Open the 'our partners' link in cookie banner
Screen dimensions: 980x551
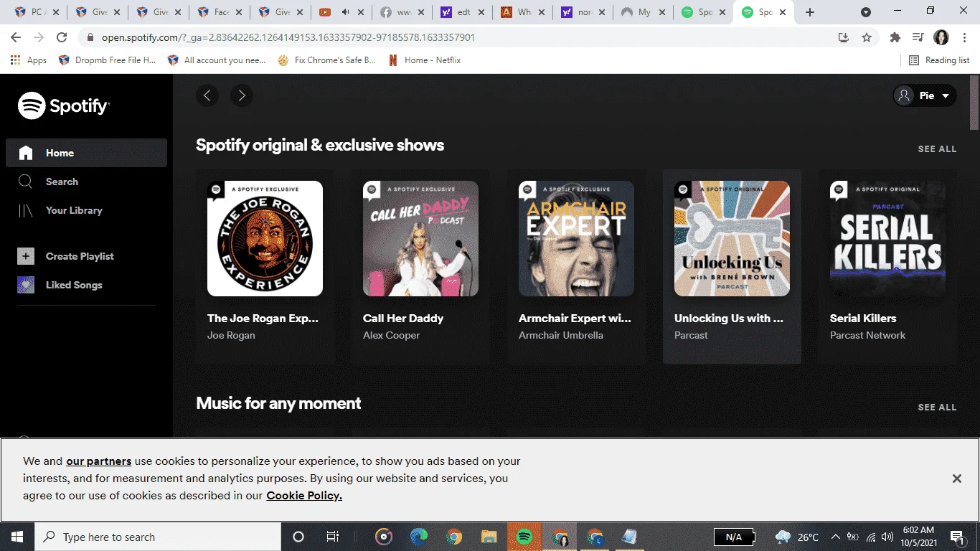[x=98, y=461]
